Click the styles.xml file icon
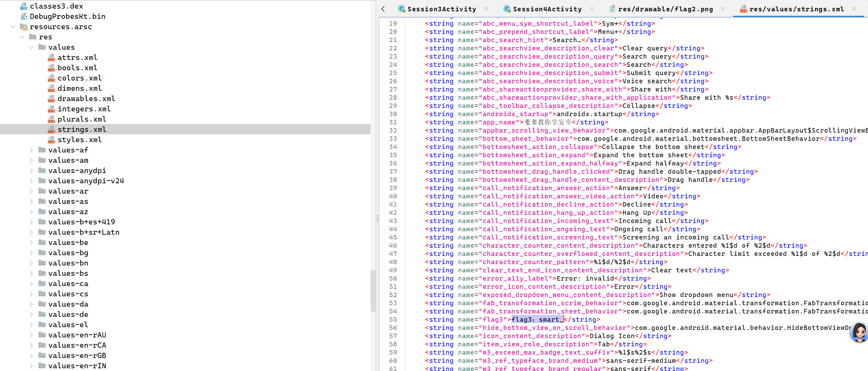 [51, 140]
